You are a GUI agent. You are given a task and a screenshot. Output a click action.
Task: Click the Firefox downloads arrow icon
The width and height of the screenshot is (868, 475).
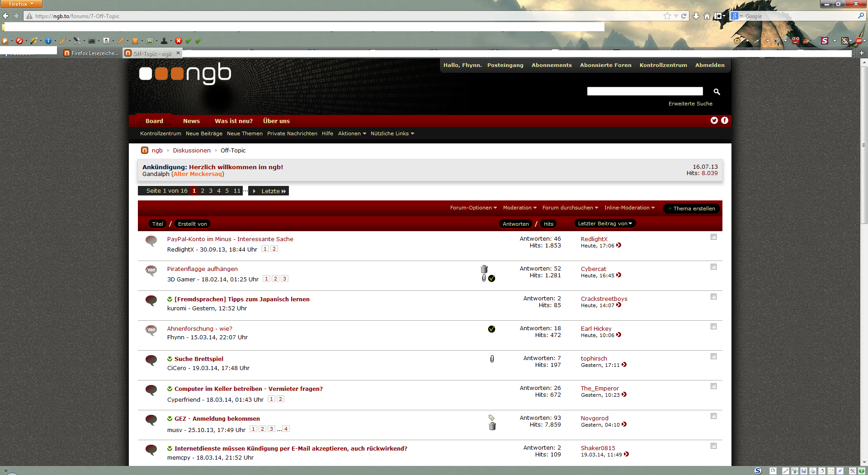point(696,16)
